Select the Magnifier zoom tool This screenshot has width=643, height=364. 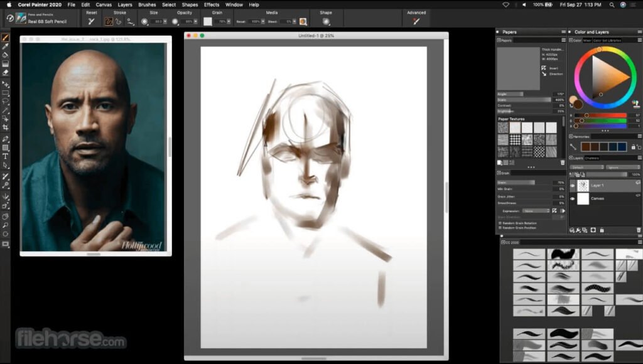coord(5,225)
